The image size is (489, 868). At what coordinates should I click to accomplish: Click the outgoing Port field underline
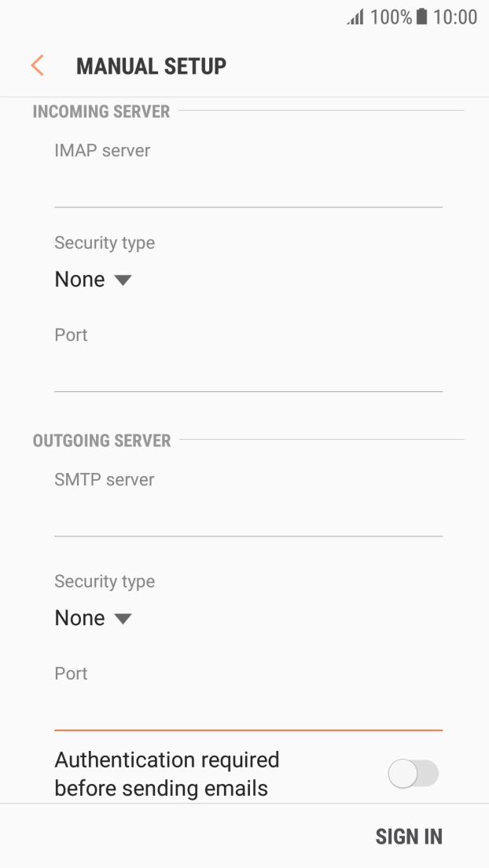(248, 729)
